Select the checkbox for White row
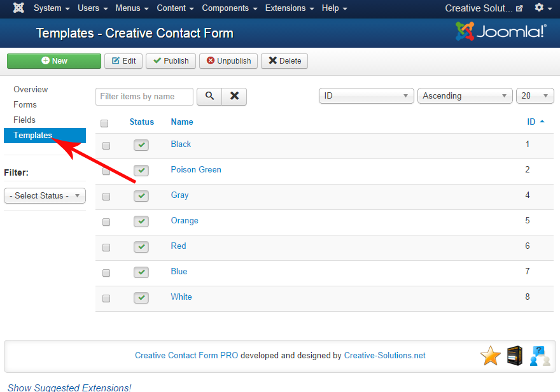The image size is (560, 392). pyautogui.click(x=106, y=298)
